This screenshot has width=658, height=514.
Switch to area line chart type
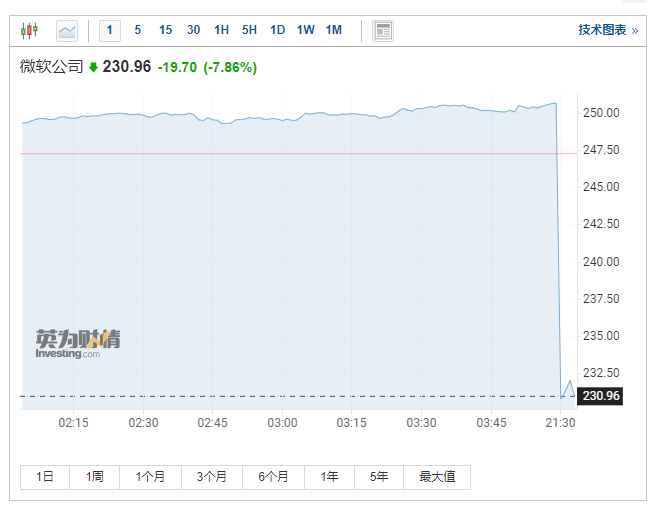[67, 30]
